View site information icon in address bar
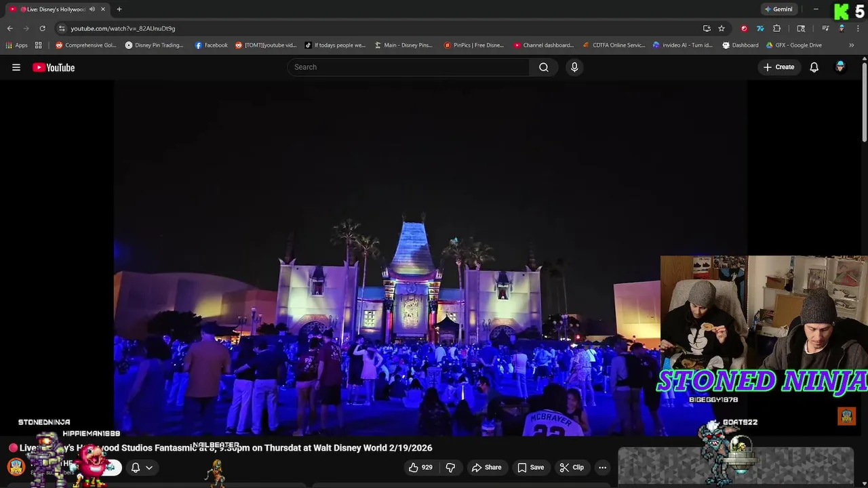868x488 pixels. pos(62,28)
